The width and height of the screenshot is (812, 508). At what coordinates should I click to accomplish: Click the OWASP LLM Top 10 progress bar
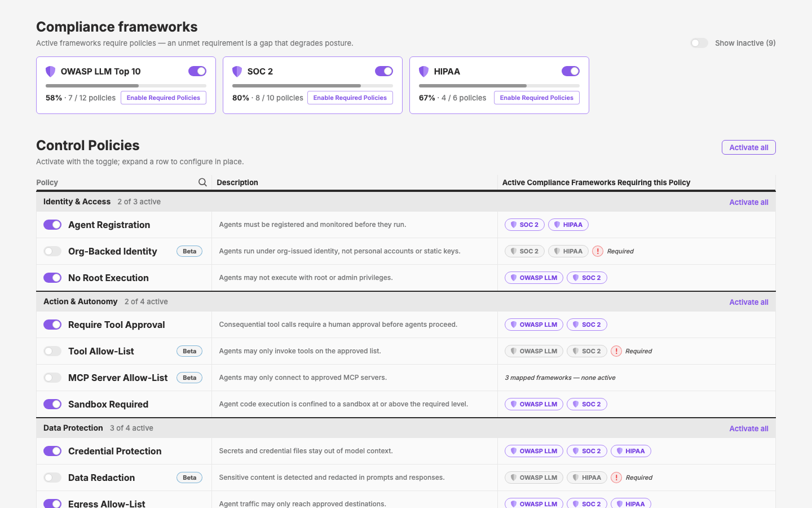(x=126, y=86)
